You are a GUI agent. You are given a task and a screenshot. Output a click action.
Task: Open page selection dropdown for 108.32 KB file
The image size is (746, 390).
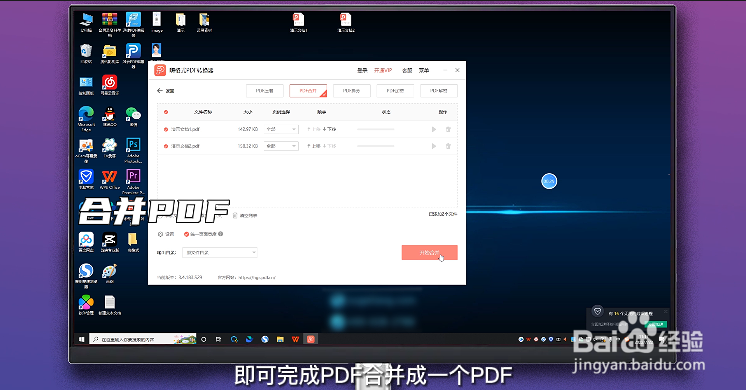tap(281, 146)
